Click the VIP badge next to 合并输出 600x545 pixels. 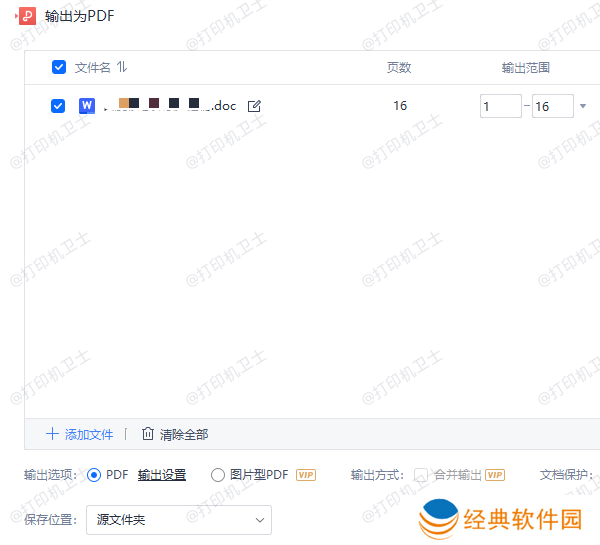tap(495, 475)
